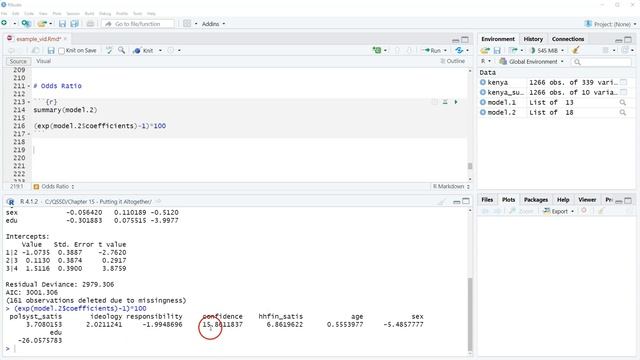View kenya_su data table icon
This screenshot has height=360, width=640.
coord(623,92)
